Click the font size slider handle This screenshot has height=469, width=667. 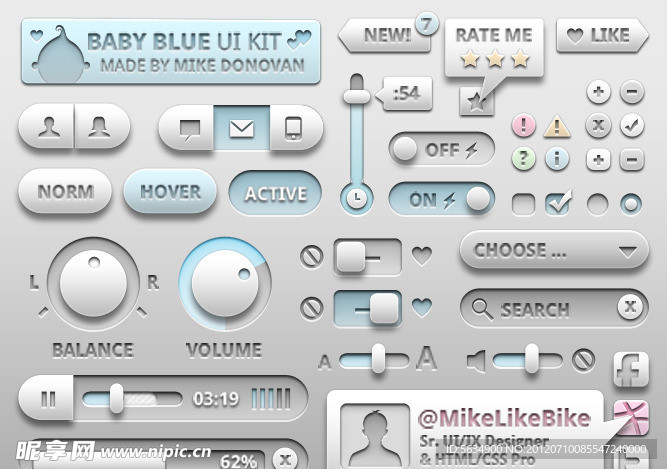[378, 359]
